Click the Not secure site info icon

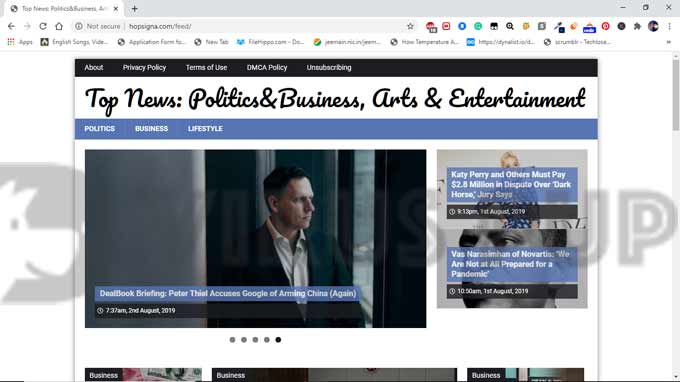pos(79,26)
